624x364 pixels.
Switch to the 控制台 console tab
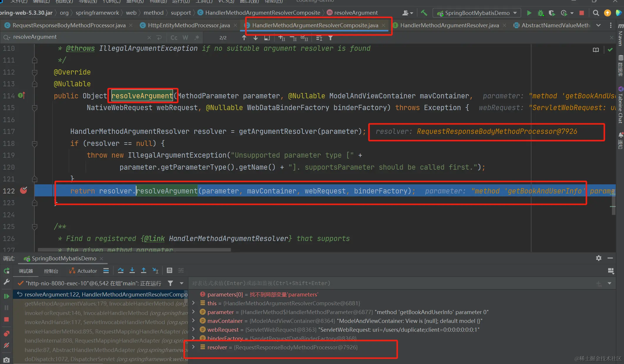[x=51, y=271]
